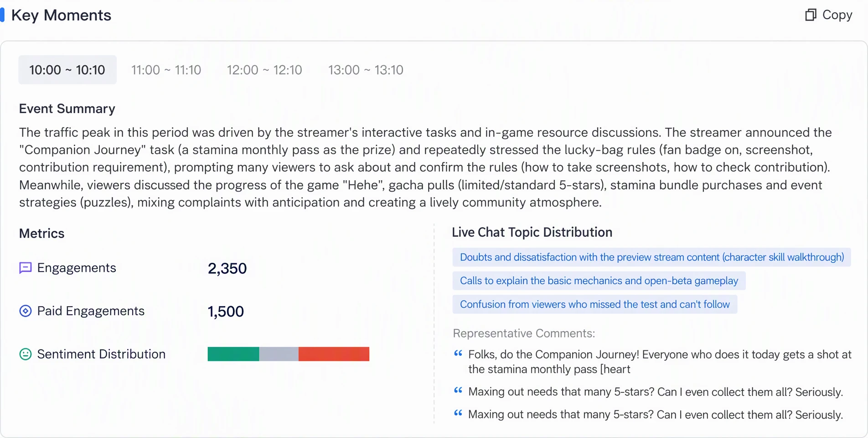
Task: Select the 10:00 ~ 10:10 time tab
Action: (x=67, y=70)
